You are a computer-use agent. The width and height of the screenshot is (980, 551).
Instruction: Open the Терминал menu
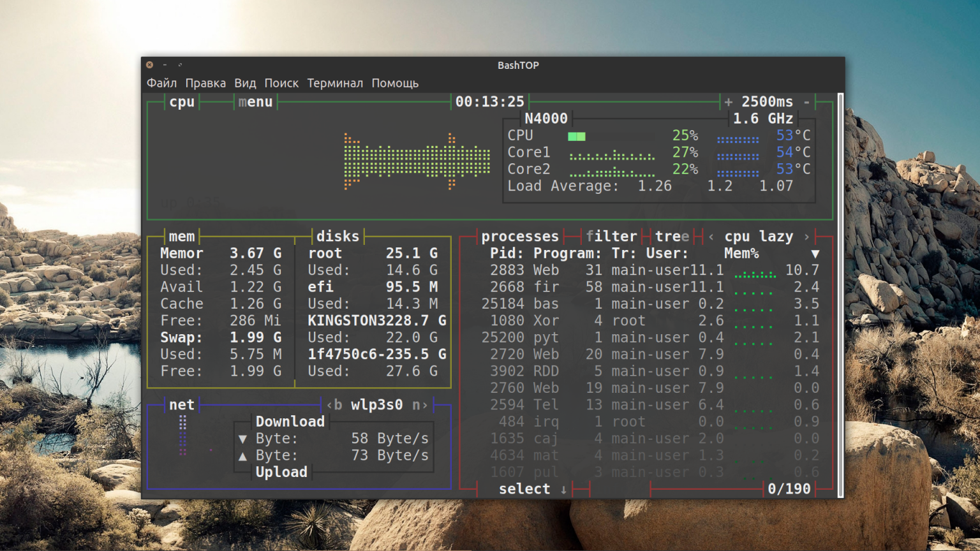[335, 84]
